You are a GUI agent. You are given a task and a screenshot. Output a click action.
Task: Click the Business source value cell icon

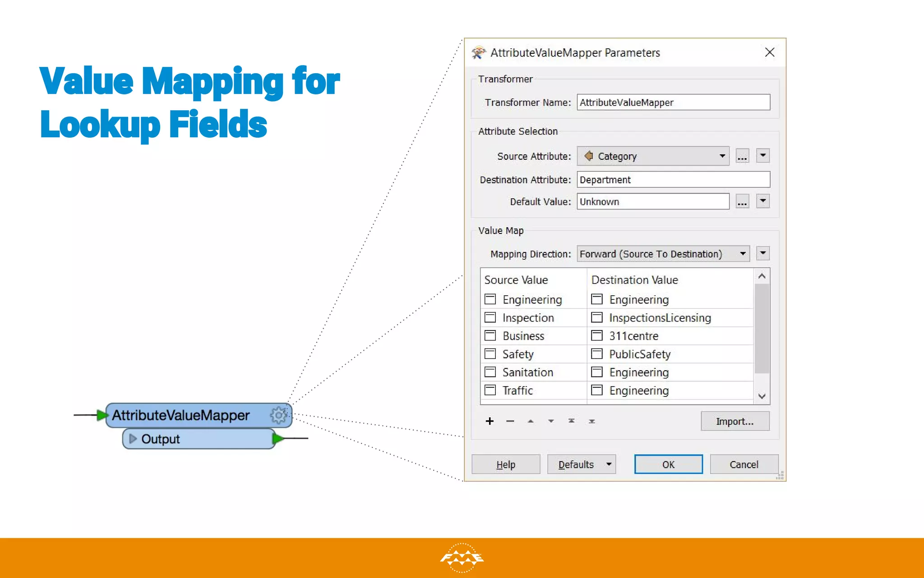tap(490, 336)
